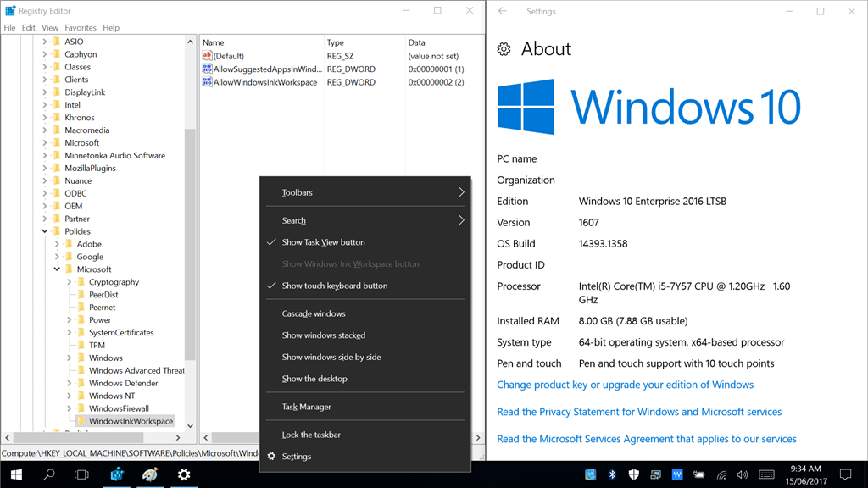Click the Windows Defender folder icon
The width and height of the screenshot is (868, 488).
click(81, 383)
